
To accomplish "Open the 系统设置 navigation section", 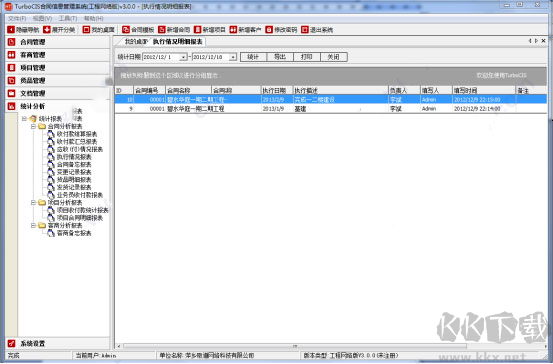I will (58, 343).
